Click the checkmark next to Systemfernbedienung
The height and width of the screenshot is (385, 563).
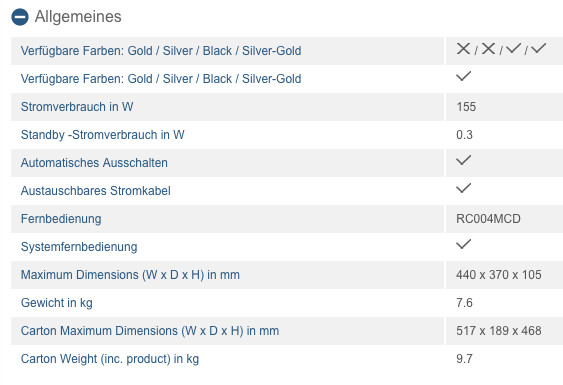464,244
